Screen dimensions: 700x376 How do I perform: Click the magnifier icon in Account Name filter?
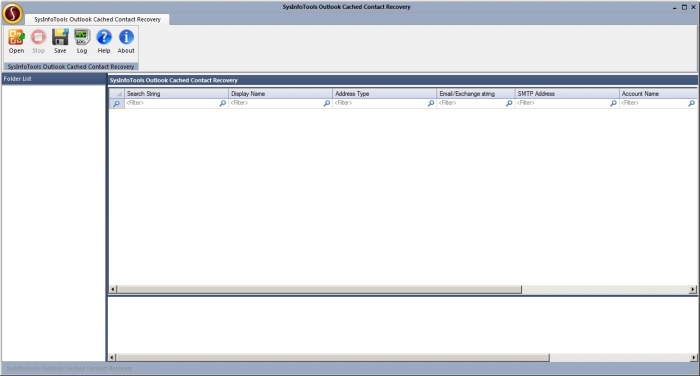[x=692, y=103]
